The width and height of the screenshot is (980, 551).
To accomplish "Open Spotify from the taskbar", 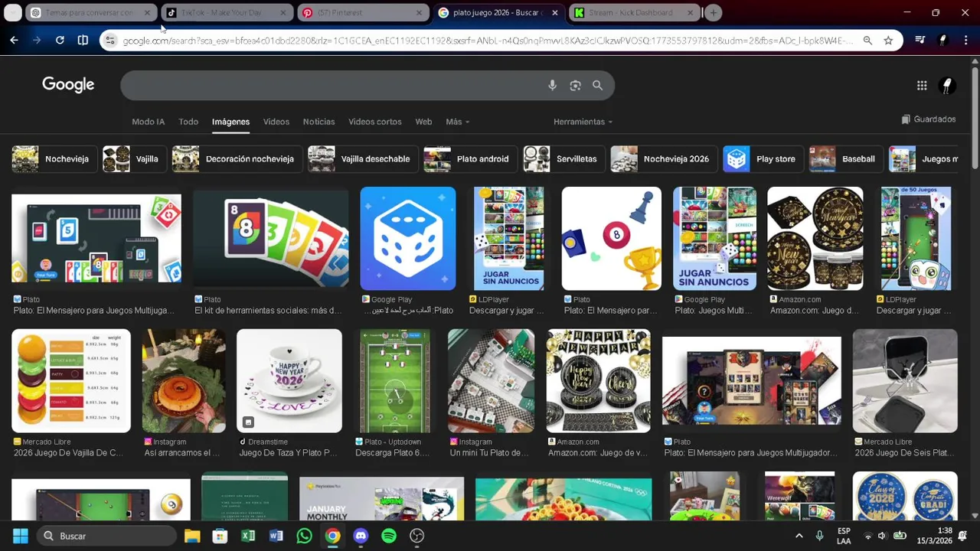I will coord(389,536).
